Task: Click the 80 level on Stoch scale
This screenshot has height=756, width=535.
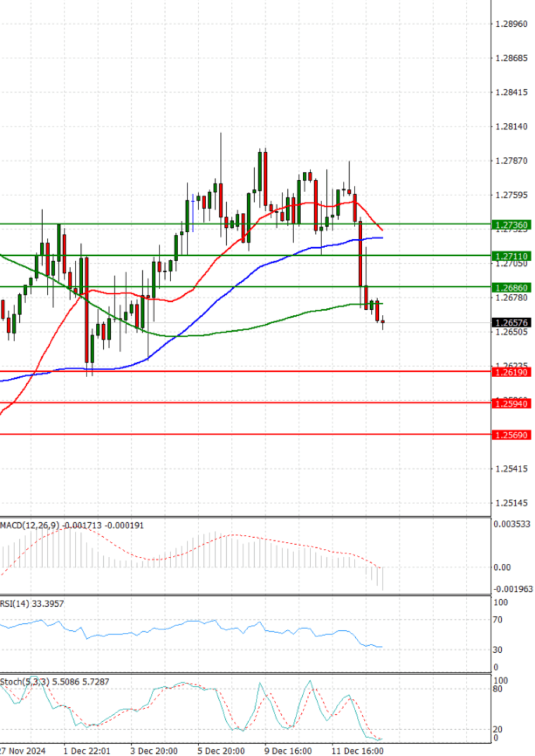Action: coord(498,689)
